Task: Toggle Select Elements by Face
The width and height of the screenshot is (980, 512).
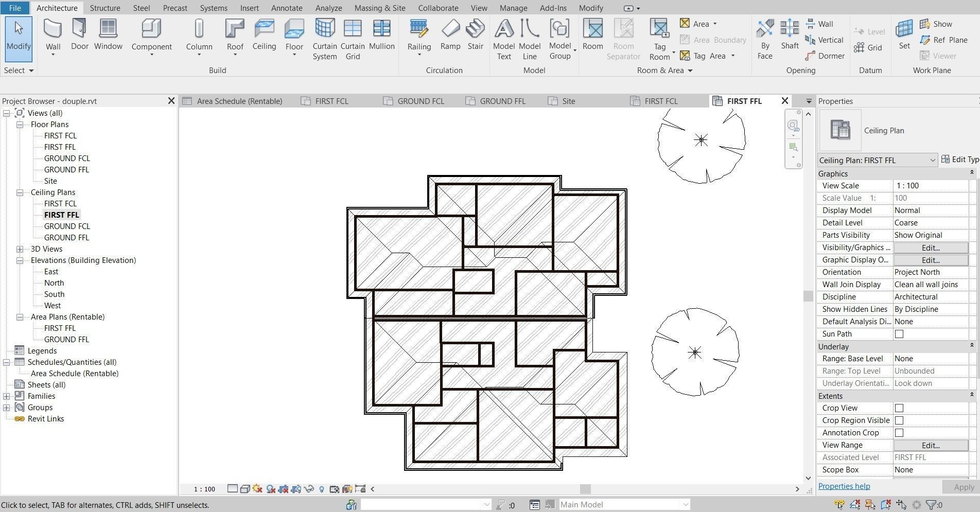Action: click(886, 505)
